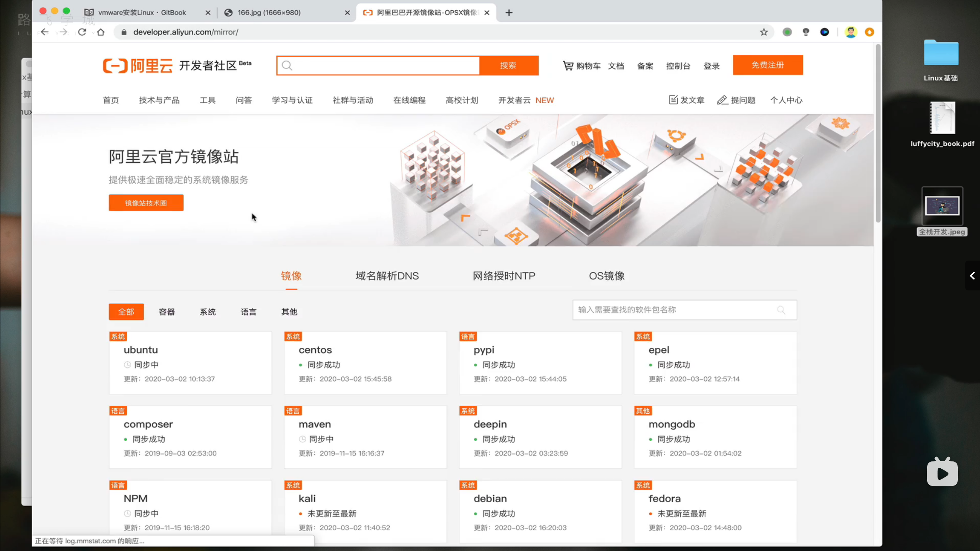The image size is (980, 551).
Task: Click 免费注册 button
Action: coord(768,65)
